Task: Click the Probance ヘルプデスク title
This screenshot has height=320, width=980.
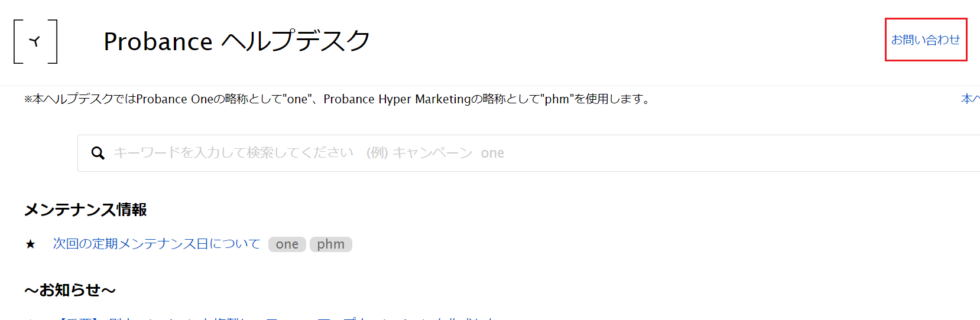Action: (x=237, y=41)
